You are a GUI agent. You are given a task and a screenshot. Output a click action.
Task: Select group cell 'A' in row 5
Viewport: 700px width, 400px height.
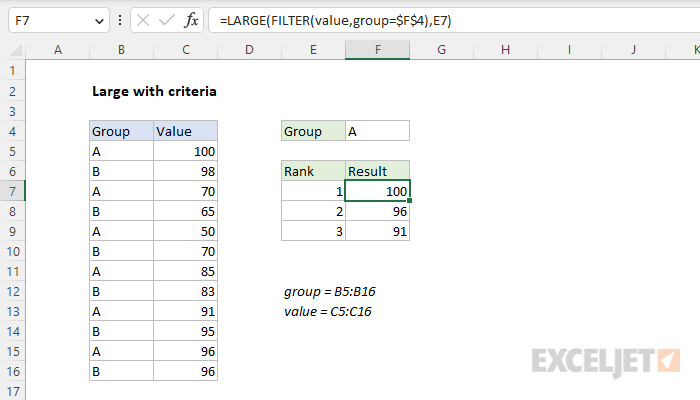121,151
